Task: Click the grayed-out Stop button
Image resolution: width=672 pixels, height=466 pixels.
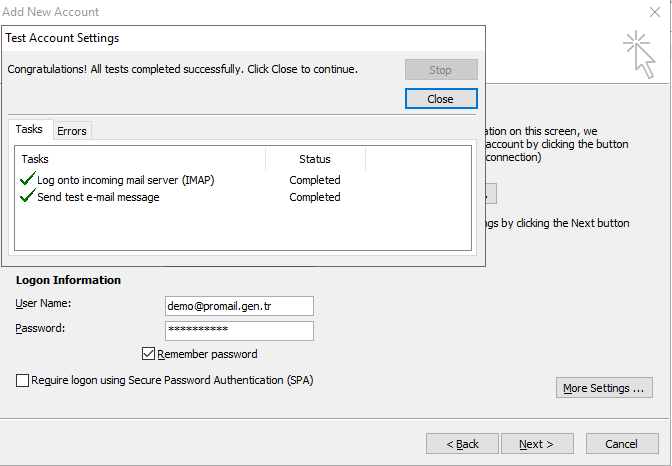Action: coord(441,69)
